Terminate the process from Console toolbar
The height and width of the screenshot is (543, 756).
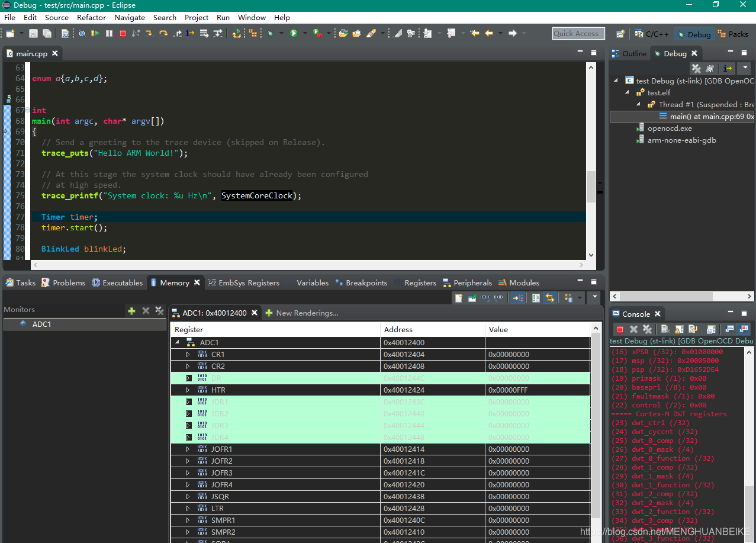click(x=620, y=329)
